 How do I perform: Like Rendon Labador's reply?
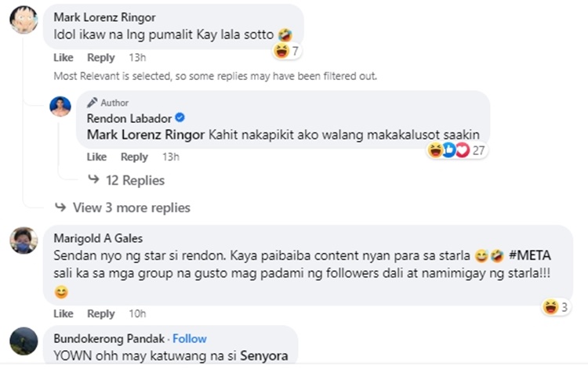point(96,157)
